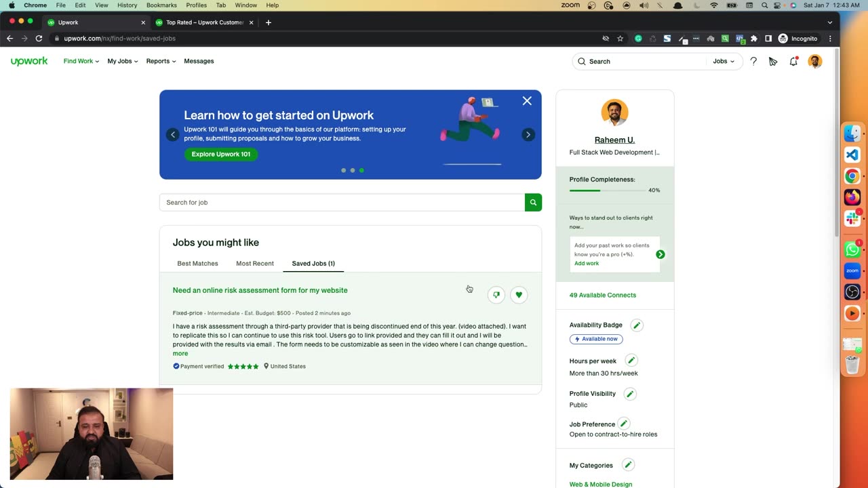Switch to Top Rated Upwork browser tab

pos(203,22)
